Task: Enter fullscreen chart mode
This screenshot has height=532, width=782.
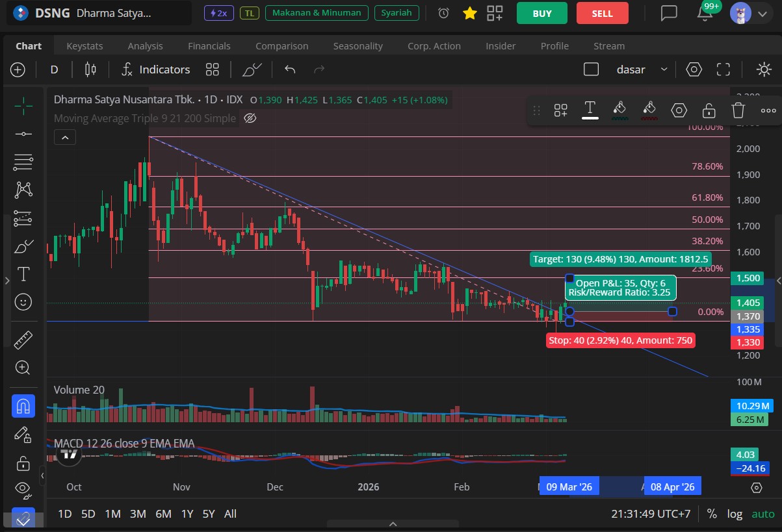Action: 723,70
